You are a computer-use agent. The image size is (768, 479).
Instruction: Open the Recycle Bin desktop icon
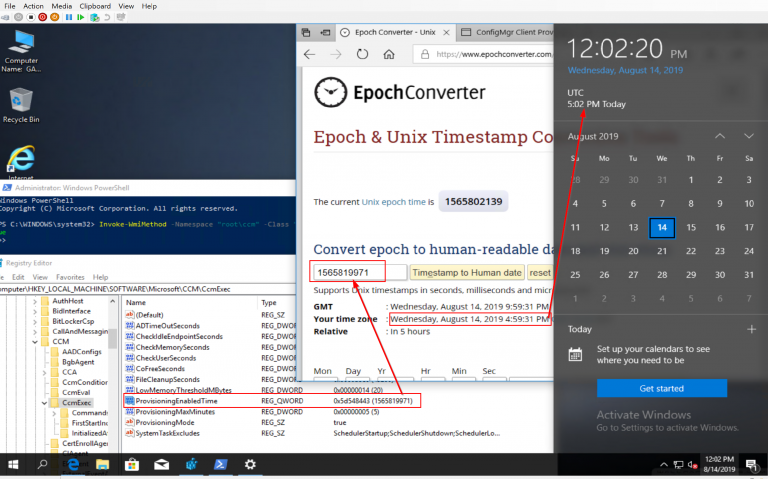pyautogui.click(x=20, y=104)
